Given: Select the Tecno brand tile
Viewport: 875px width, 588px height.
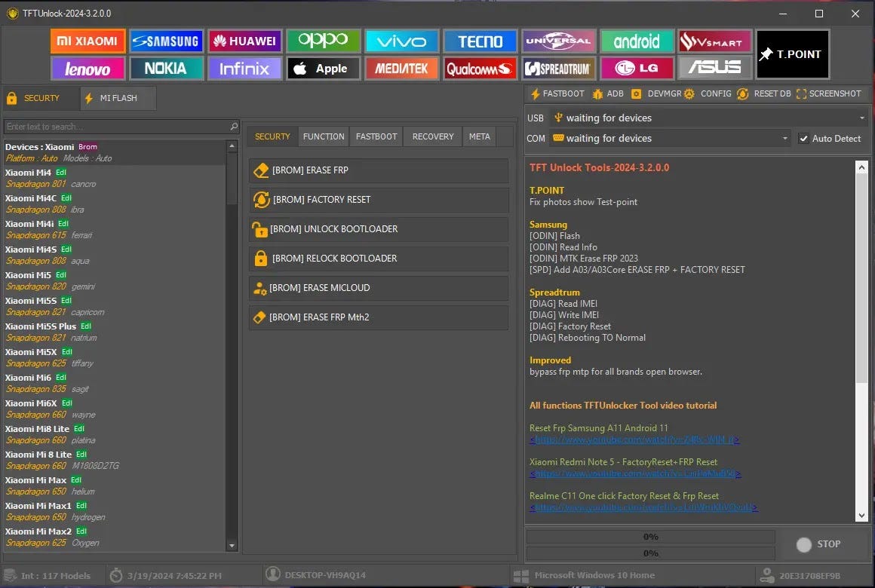Looking at the screenshot, I should click(480, 41).
